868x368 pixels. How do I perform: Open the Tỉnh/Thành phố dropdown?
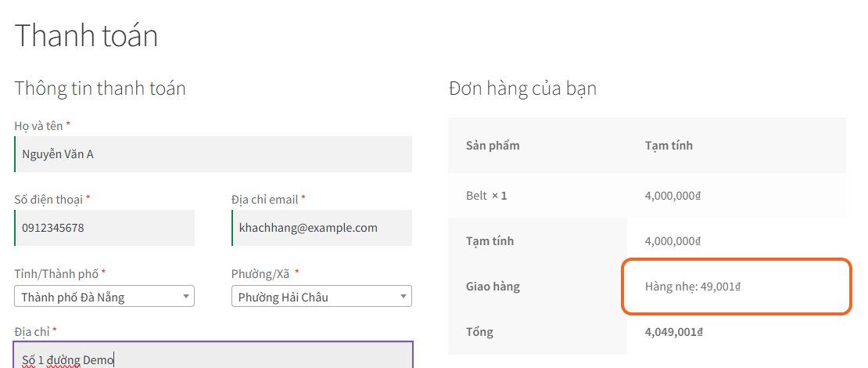tap(105, 296)
